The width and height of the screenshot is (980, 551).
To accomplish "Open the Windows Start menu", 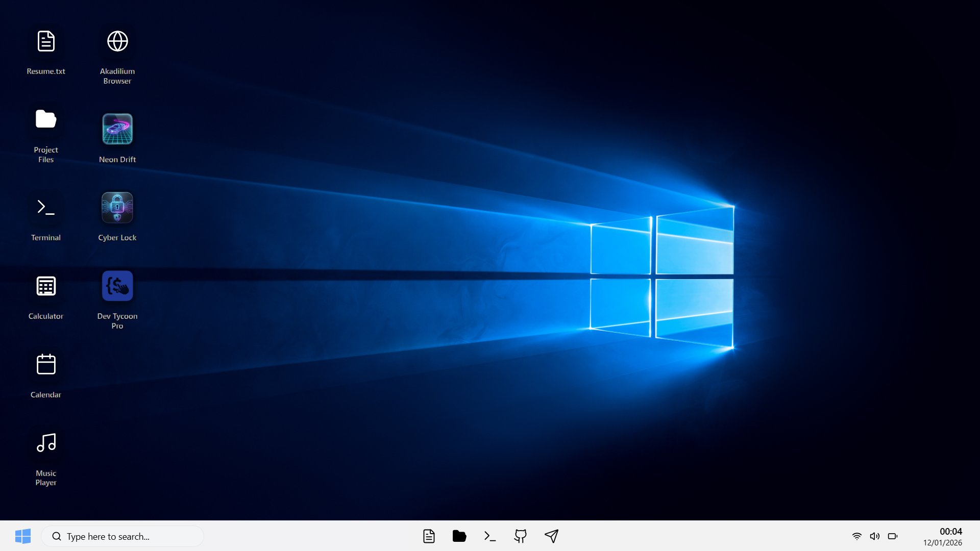I will (x=23, y=536).
